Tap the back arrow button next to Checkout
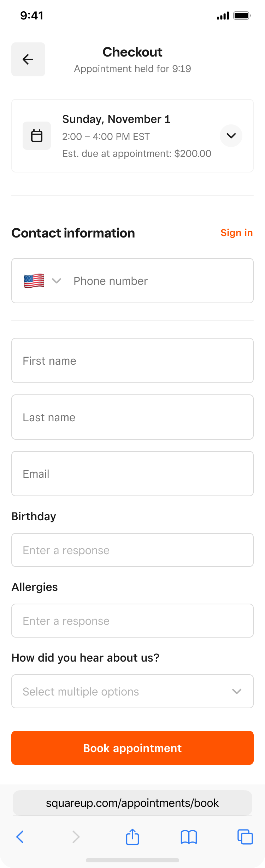 tap(28, 59)
